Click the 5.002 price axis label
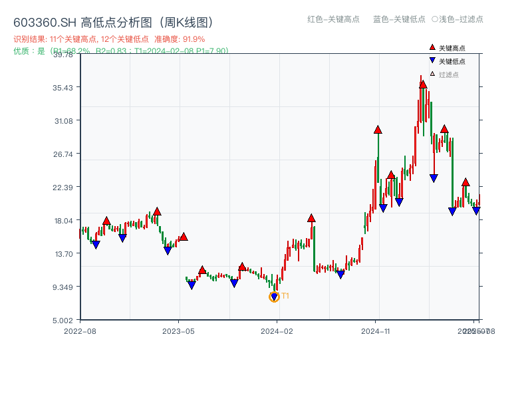The image size is (532, 399). coord(63,321)
